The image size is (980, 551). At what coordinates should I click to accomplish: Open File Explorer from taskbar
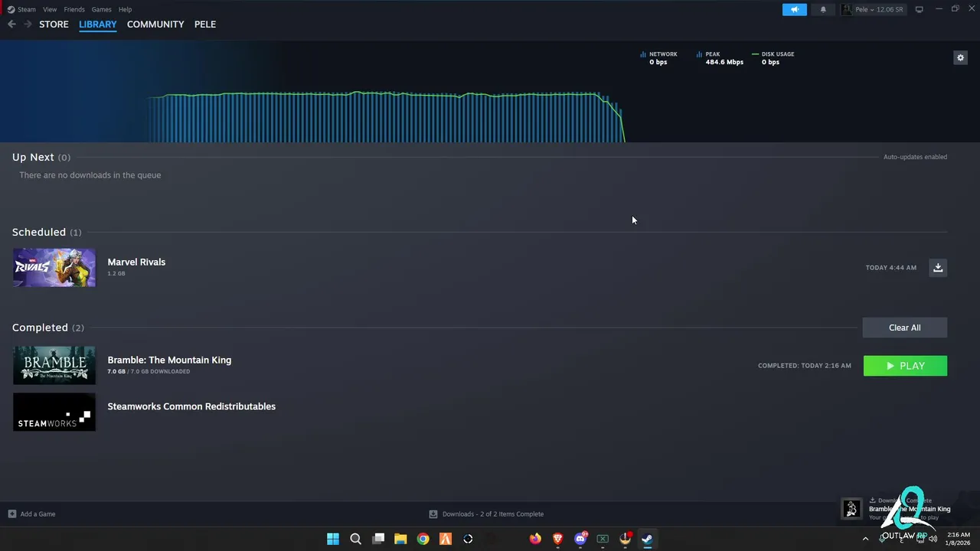400,539
